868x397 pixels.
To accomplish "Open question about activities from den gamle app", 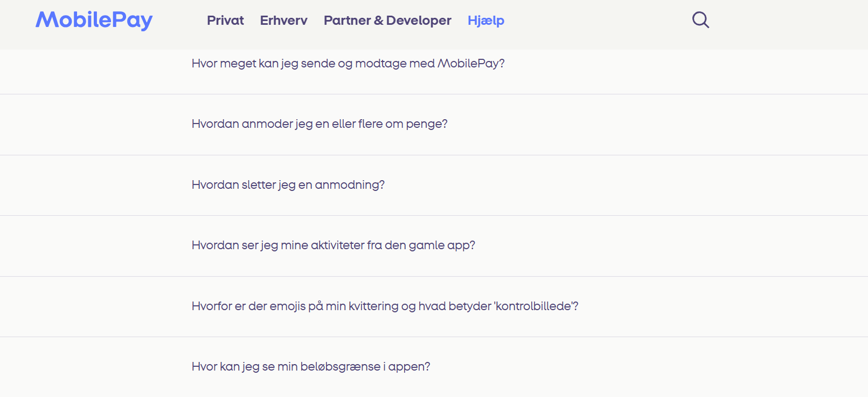I will click(x=334, y=245).
